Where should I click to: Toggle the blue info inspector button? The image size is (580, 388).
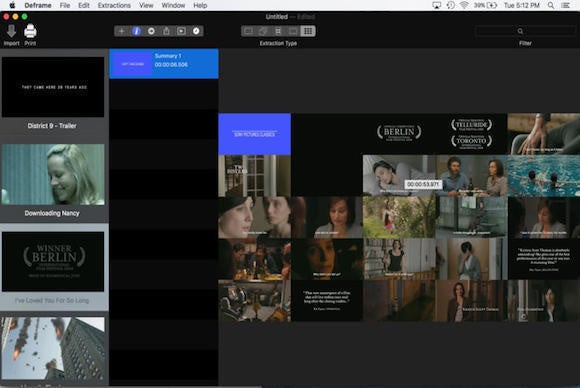click(136, 31)
